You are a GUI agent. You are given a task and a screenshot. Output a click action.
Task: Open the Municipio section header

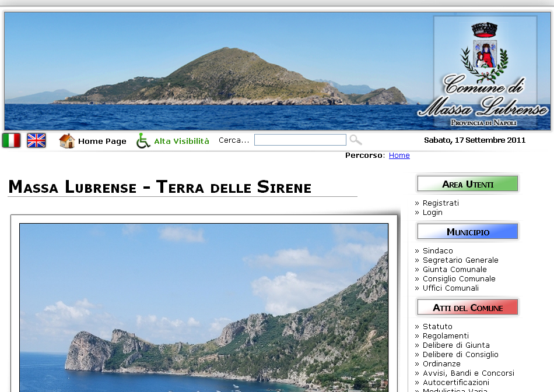pos(468,232)
